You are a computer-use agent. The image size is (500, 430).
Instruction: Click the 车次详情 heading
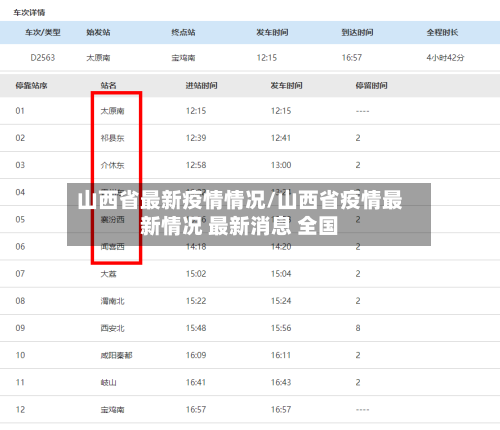coord(29,13)
